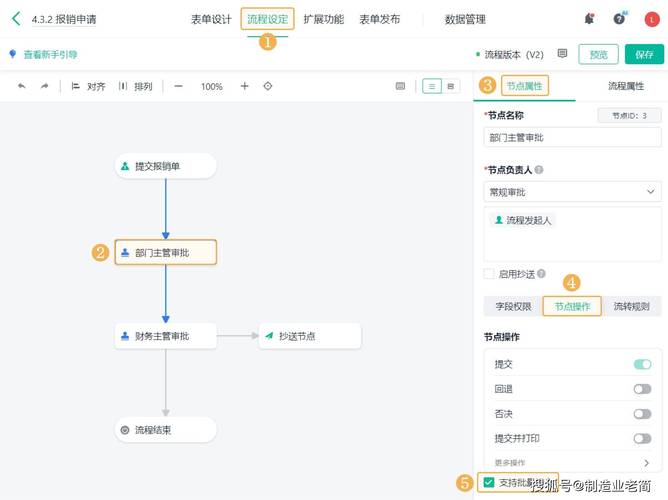Click the 保存 button
The height and width of the screenshot is (500, 668).
644,55
